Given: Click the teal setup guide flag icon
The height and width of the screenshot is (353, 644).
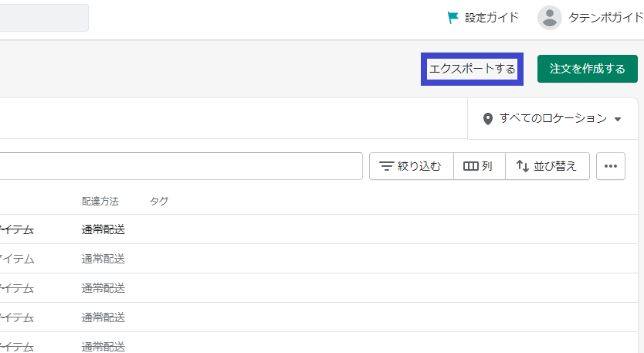Looking at the screenshot, I should (x=452, y=18).
